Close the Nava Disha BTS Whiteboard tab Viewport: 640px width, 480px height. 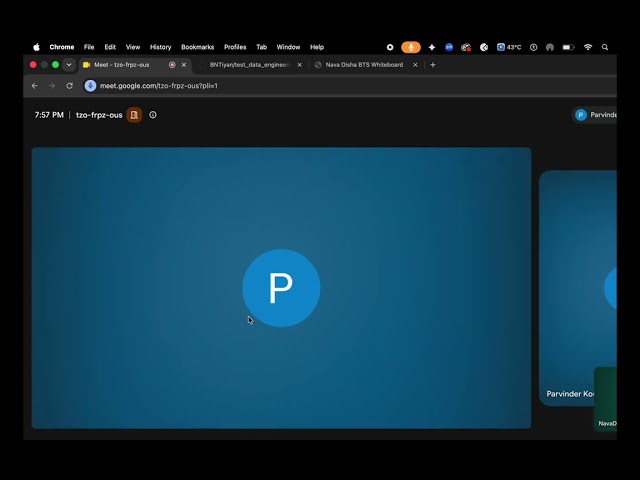click(415, 65)
